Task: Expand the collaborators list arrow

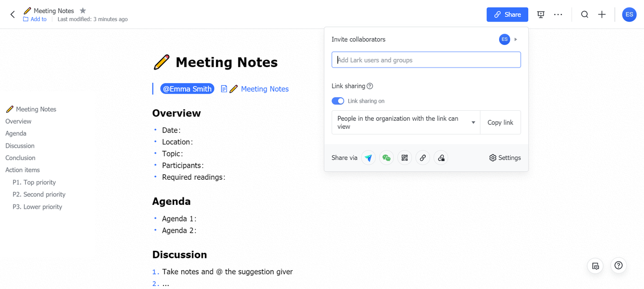Action: tap(516, 39)
